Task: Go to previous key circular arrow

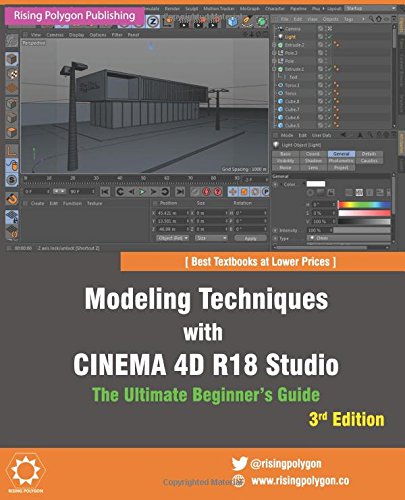Action: pyautogui.click(x=120, y=192)
